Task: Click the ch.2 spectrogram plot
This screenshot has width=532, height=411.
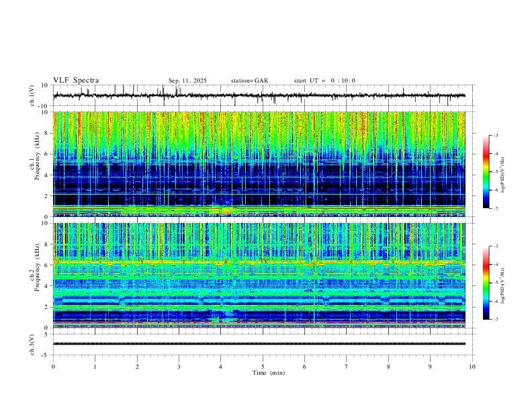Action: coord(259,275)
